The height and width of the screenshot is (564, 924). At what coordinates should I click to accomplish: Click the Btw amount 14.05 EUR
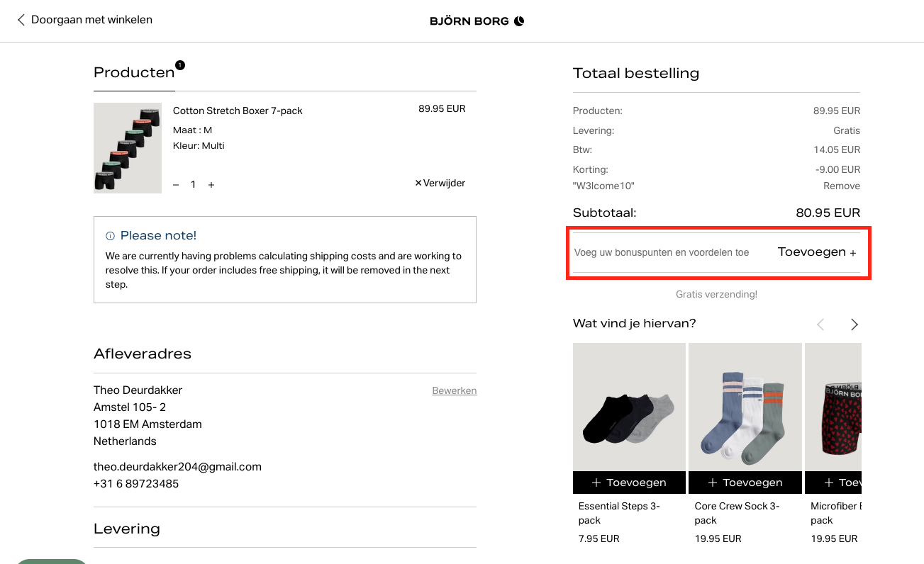pos(837,150)
